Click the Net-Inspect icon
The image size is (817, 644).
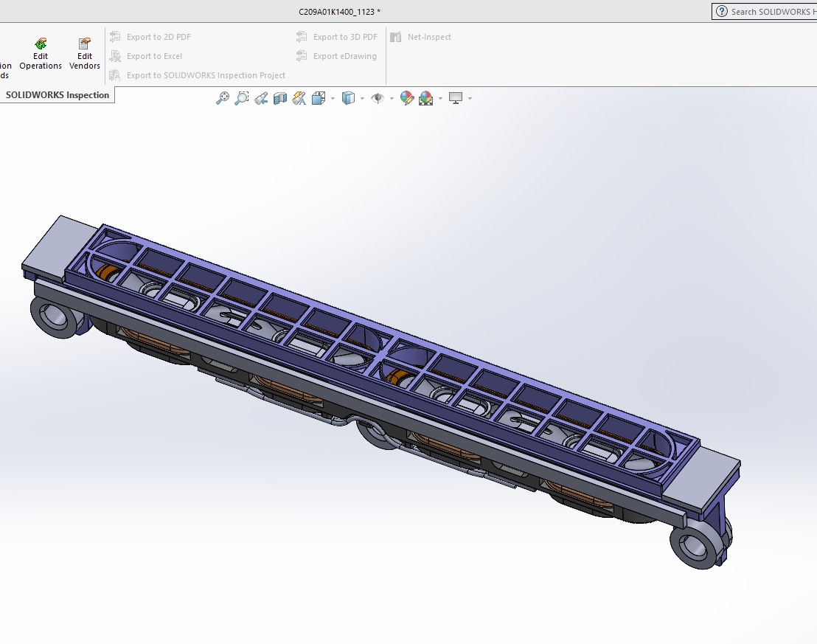(396, 37)
